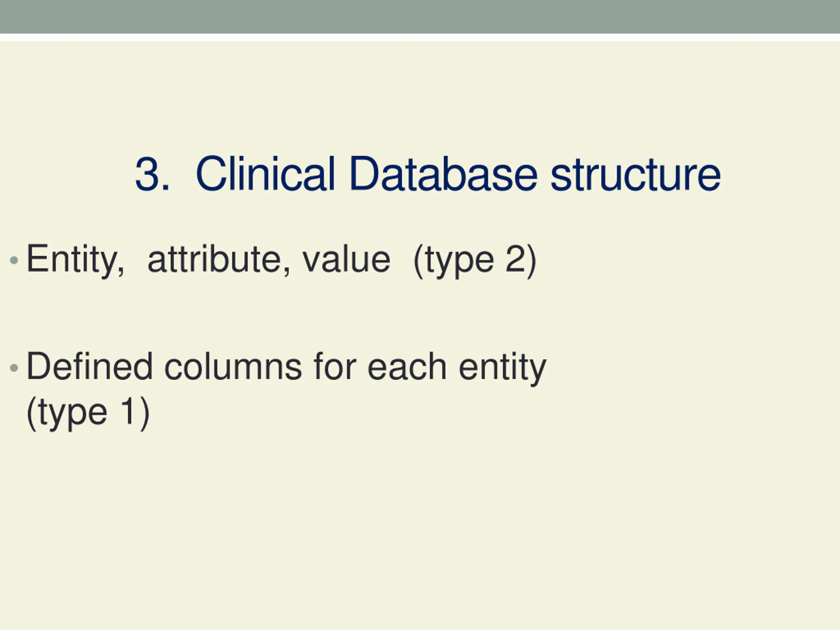Select the first bullet point marker
Screen dimensions: 840x630
14,261
